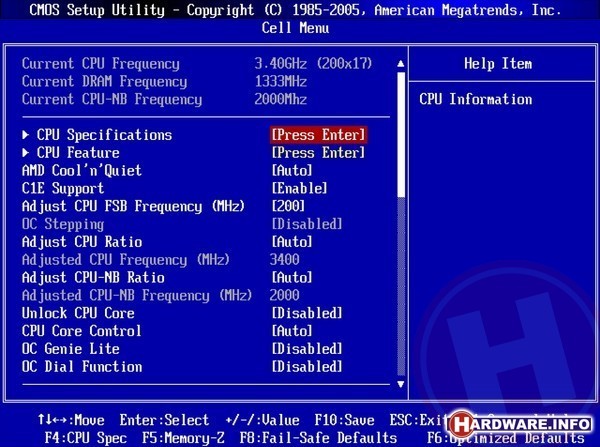Select the Adjust CPU-NB Ratio label

click(93, 277)
